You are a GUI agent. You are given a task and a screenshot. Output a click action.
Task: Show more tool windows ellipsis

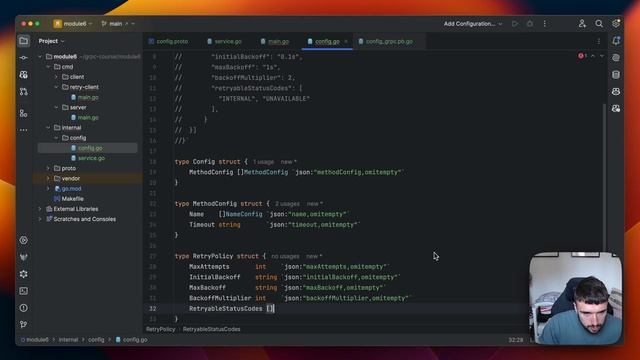[x=24, y=130]
